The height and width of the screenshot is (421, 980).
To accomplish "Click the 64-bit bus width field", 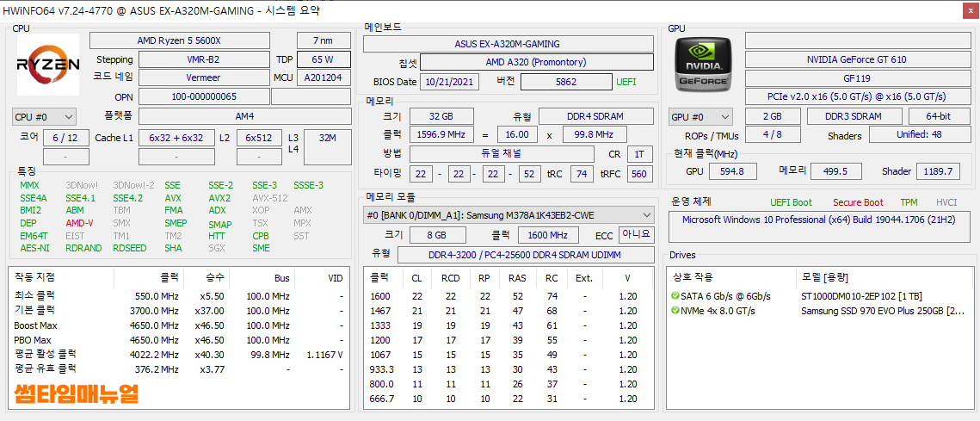I will tap(938, 116).
